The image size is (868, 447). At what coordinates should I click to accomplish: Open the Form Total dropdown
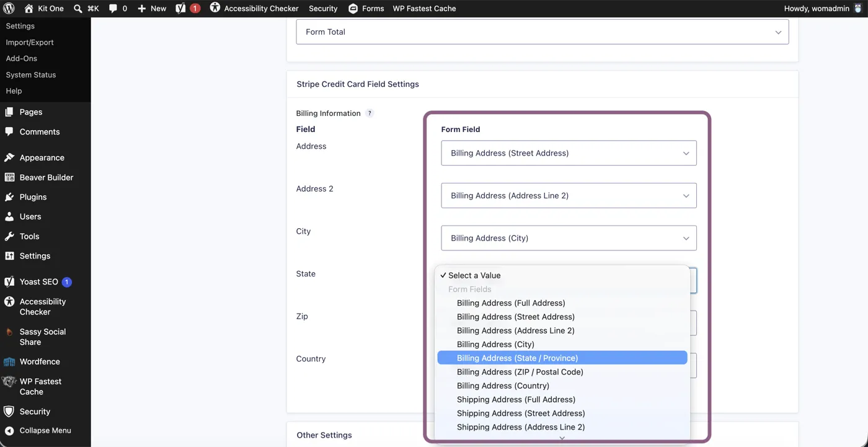(x=542, y=32)
